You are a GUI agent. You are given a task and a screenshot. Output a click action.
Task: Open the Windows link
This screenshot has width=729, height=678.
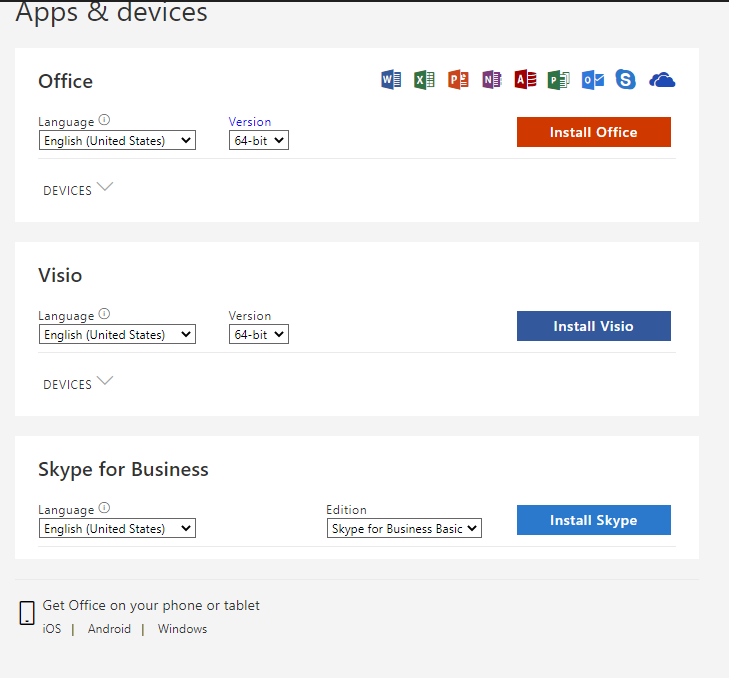click(x=182, y=629)
